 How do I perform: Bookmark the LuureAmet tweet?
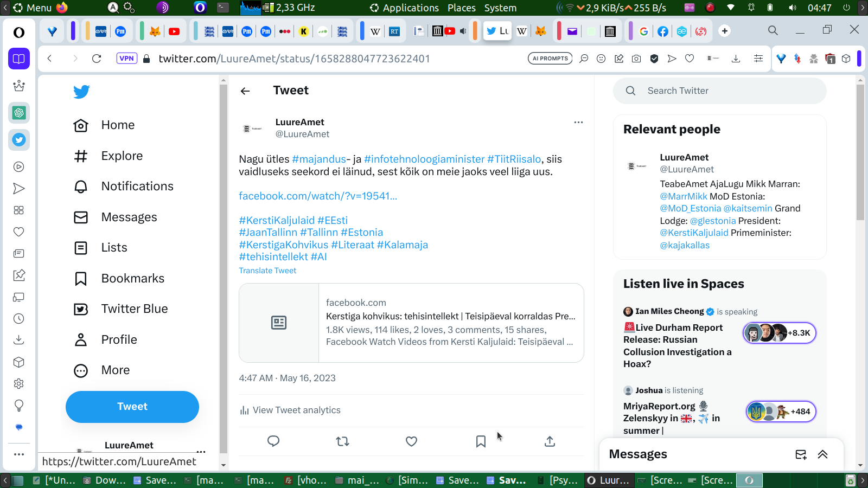pos(481,441)
